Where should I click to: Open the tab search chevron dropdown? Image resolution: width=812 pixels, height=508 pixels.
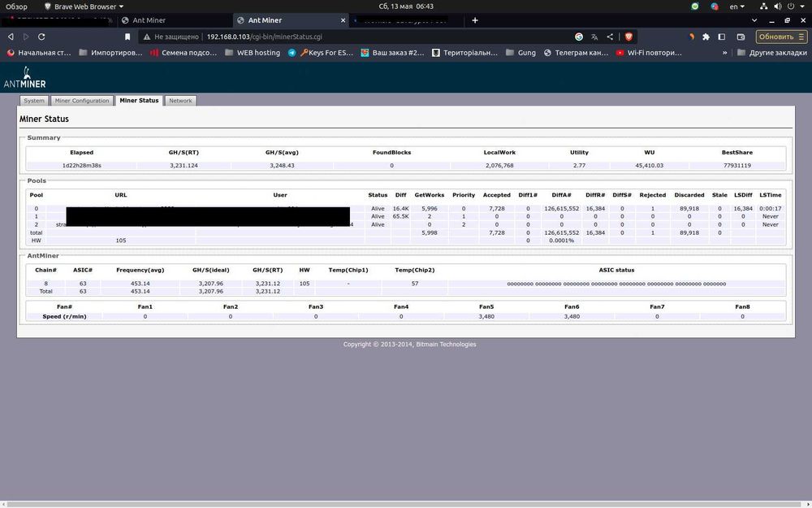click(754, 20)
